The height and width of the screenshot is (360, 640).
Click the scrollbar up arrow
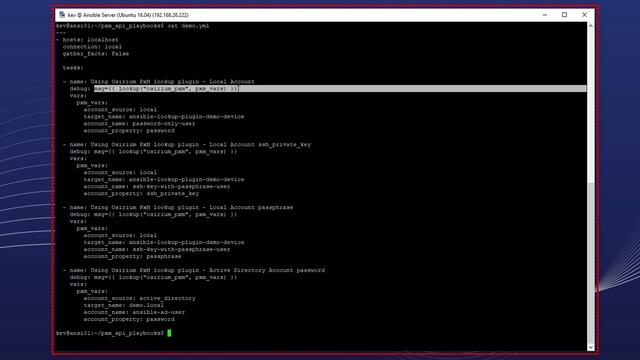[x=591, y=26]
